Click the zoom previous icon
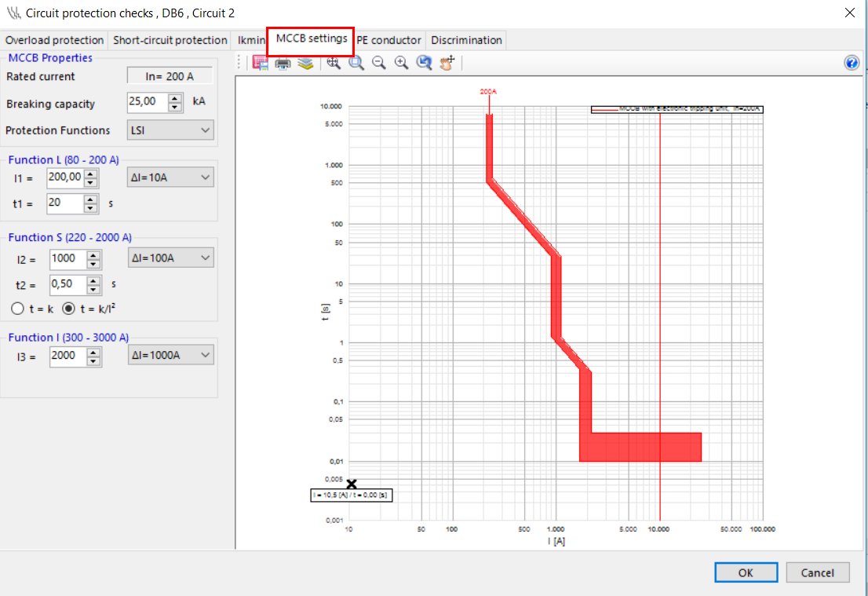This screenshot has height=596, width=868. [425, 64]
